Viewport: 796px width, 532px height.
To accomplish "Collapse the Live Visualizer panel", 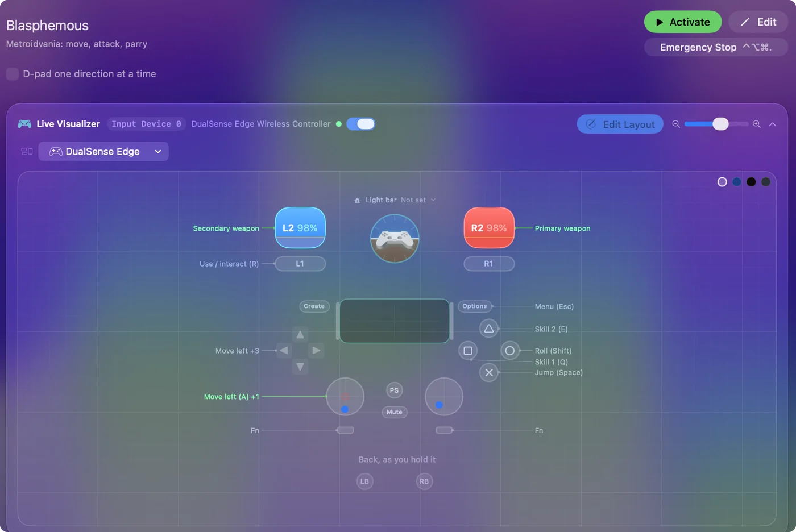I will click(x=773, y=124).
